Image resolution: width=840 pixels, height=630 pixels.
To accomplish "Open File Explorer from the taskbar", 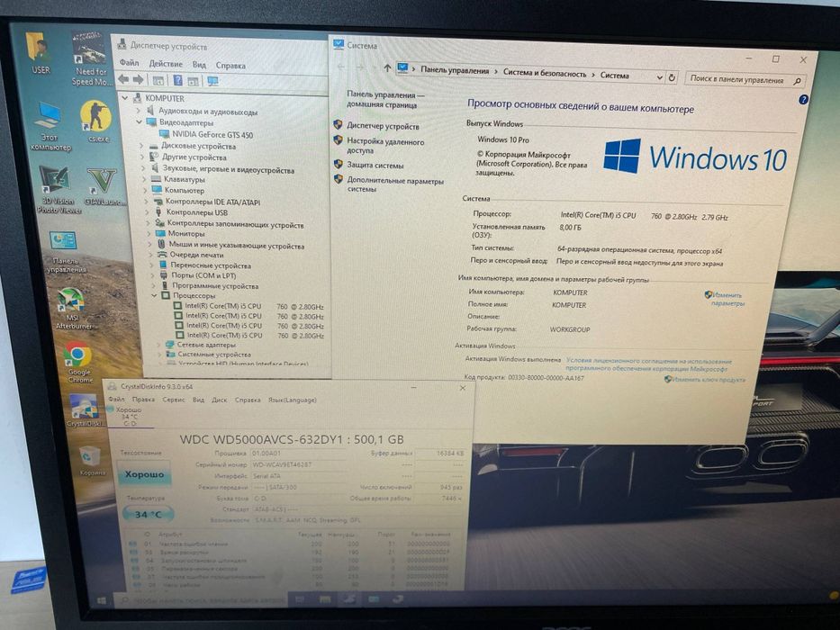I will click(325, 598).
